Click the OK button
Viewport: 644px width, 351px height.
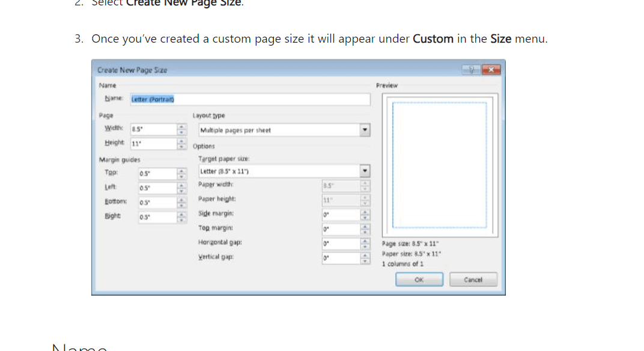click(x=419, y=279)
